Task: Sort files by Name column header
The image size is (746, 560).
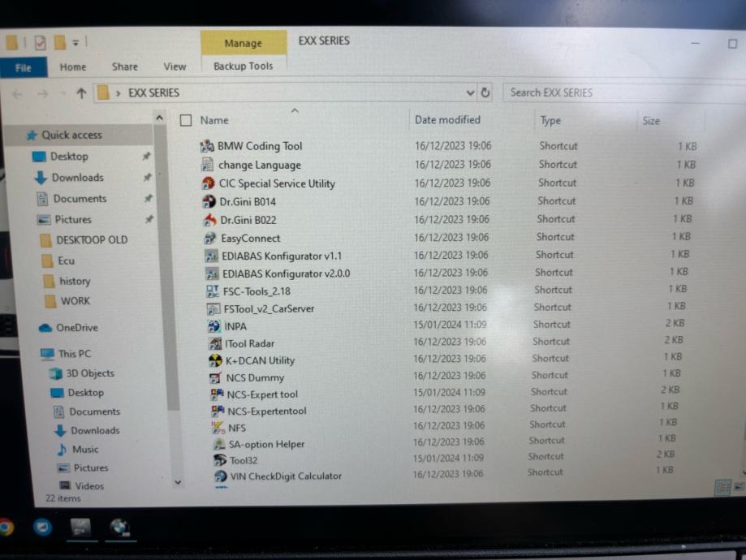Action: pyautogui.click(x=214, y=120)
